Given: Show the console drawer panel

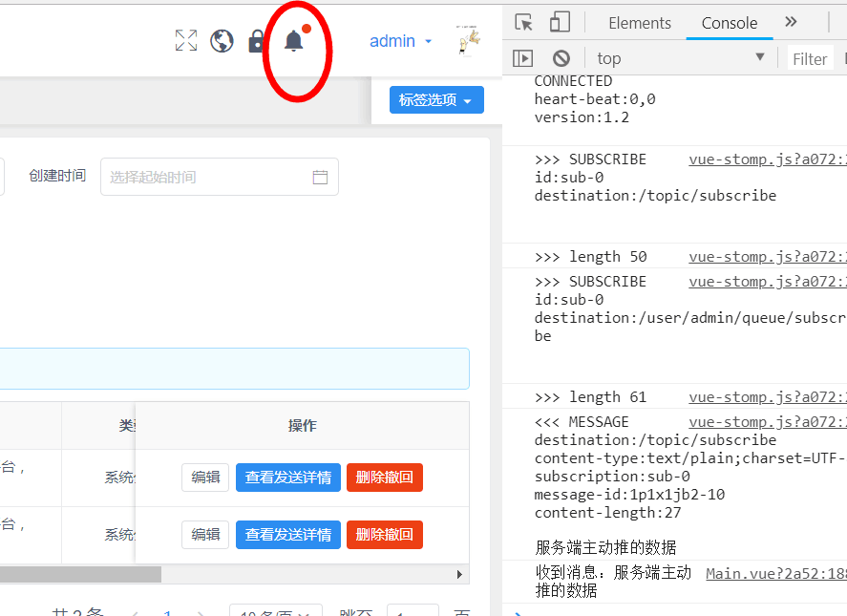Looking at the screenshot, I should coord(522,57).
